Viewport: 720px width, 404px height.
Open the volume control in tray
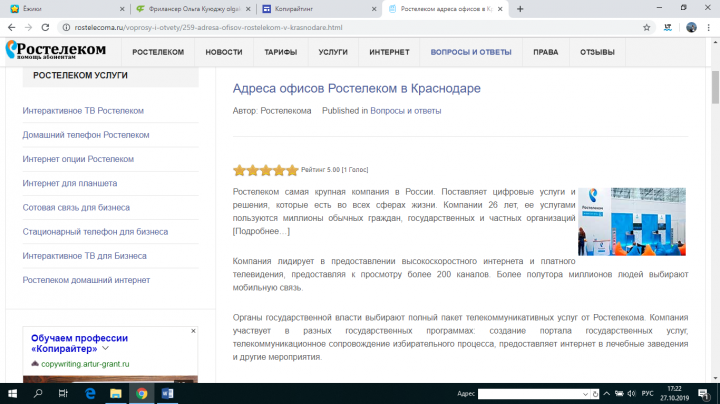(x=632, y=393)
